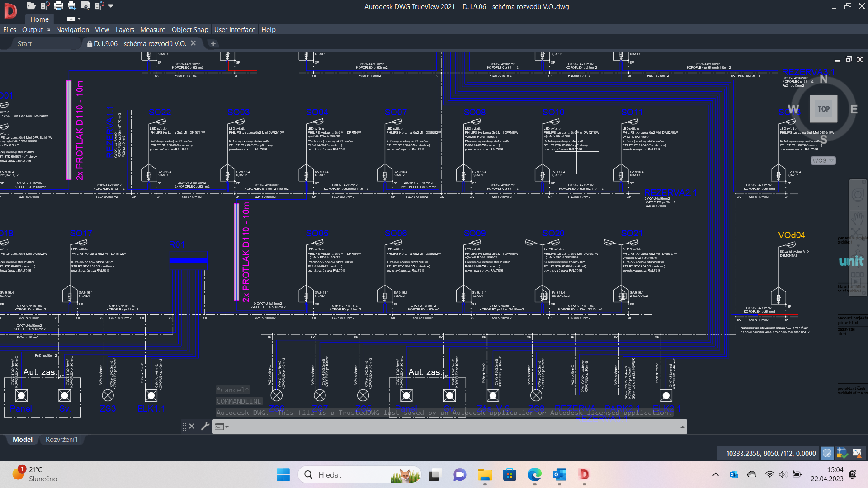
Task: Click E compass direction on ViewCube
Action: 854,109
